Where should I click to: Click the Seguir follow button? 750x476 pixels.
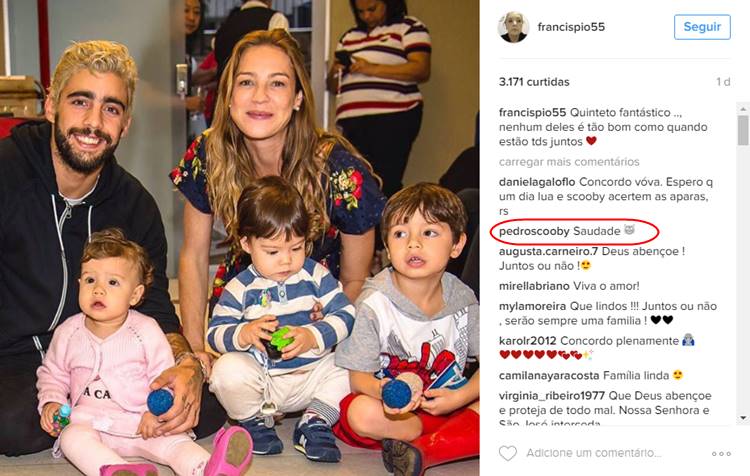click(702, 27)
